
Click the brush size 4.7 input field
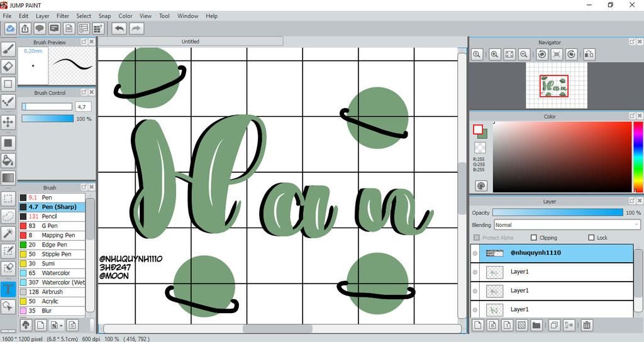click(x=83, y=107)
